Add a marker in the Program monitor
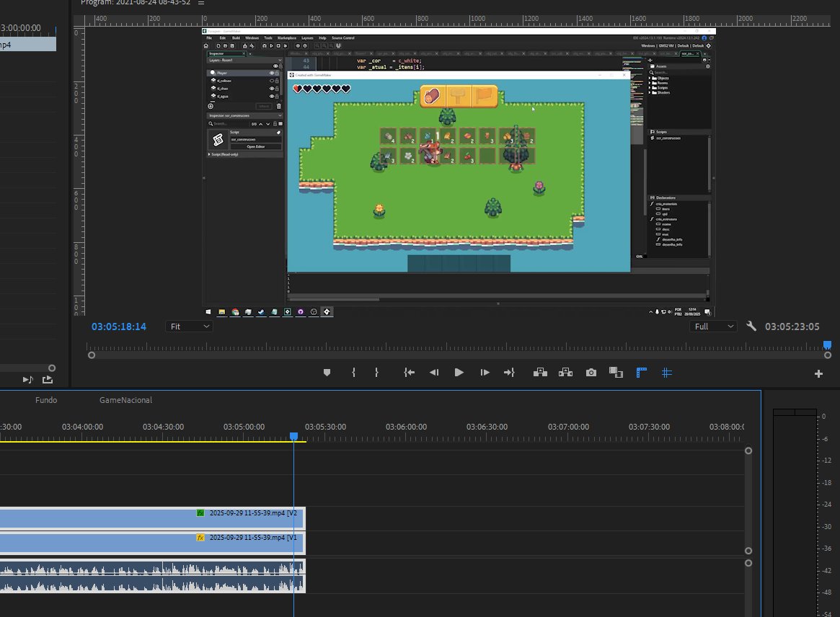840x617 pixels. (x=327, y=373)
